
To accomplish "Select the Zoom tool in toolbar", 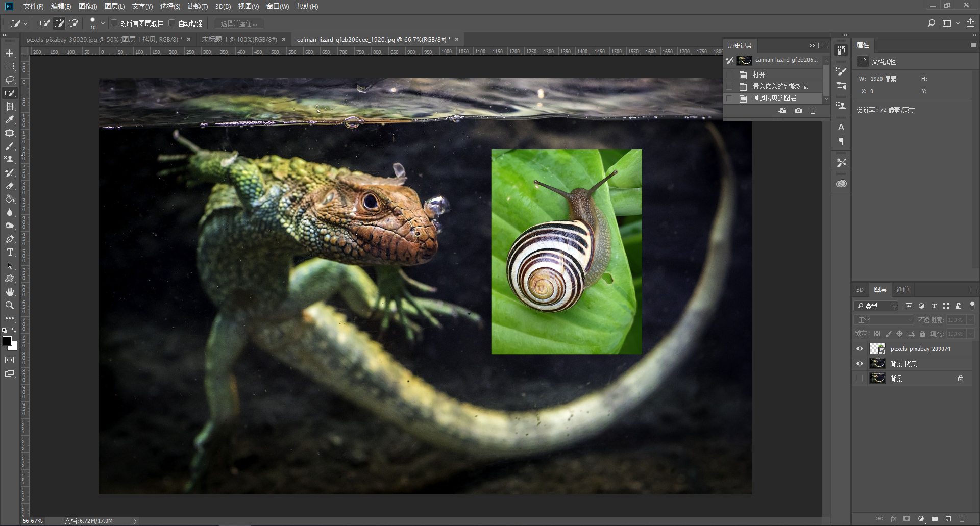I will 10,305.
